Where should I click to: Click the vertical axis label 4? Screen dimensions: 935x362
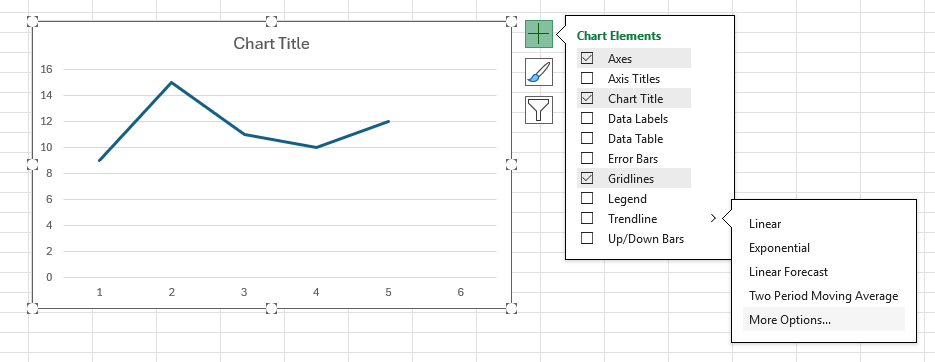click(49, 225)
